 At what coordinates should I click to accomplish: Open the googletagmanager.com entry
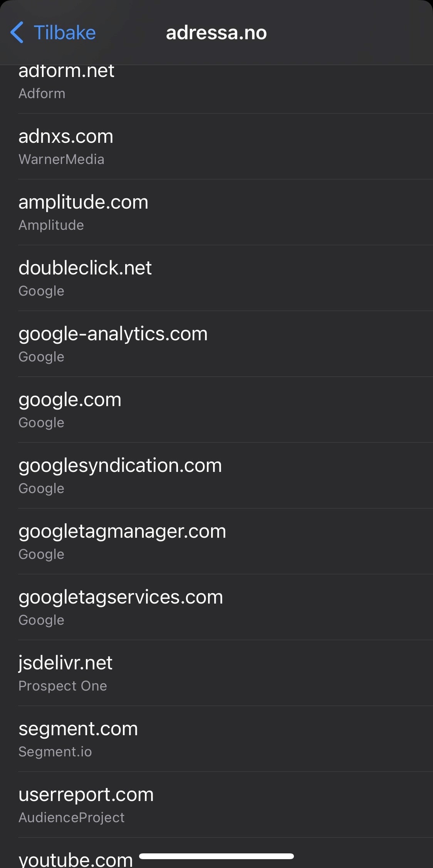216,542
